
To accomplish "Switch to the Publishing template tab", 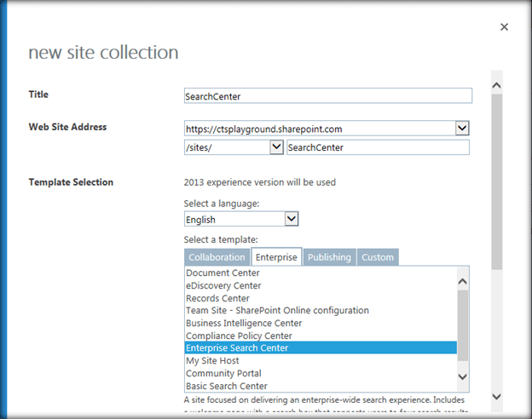I will tap(329, 257).
